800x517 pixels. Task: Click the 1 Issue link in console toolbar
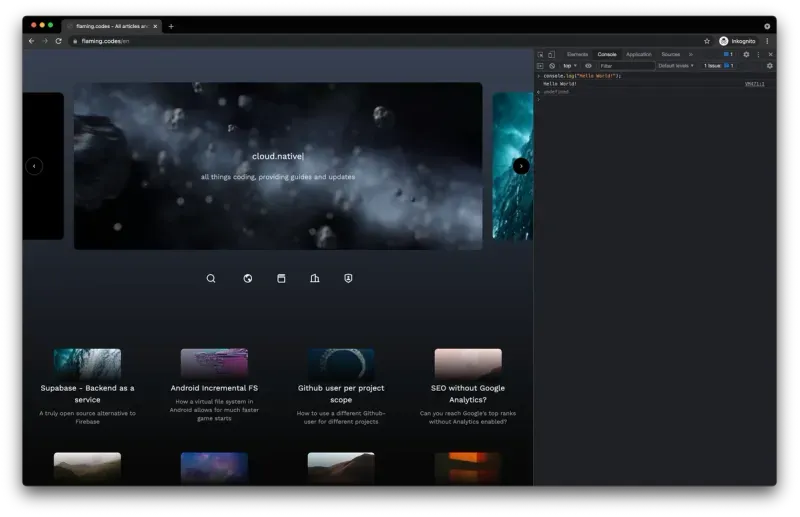718,66
